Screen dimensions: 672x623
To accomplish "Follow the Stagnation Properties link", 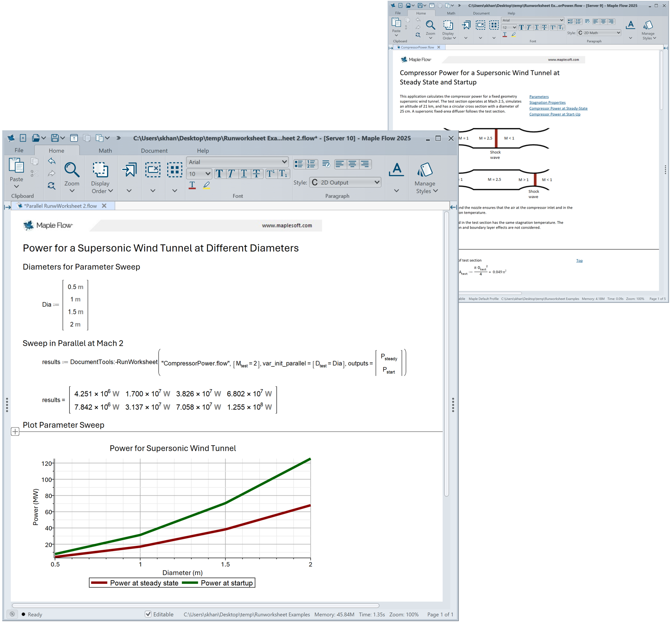I will coord(547,102).
